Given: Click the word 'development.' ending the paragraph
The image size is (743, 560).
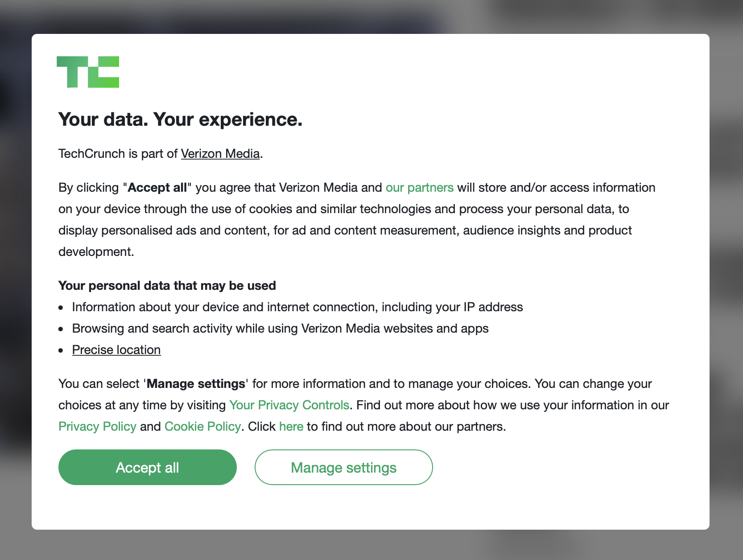Looking at the screenshot, I should tap(96, 252).
